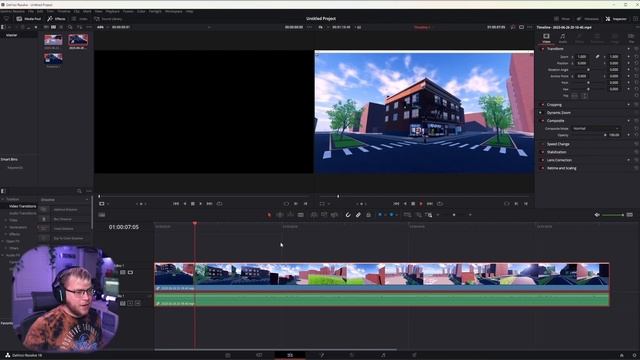
Task: Toggle the Media Pool panel button
Action: click(29, 19)
